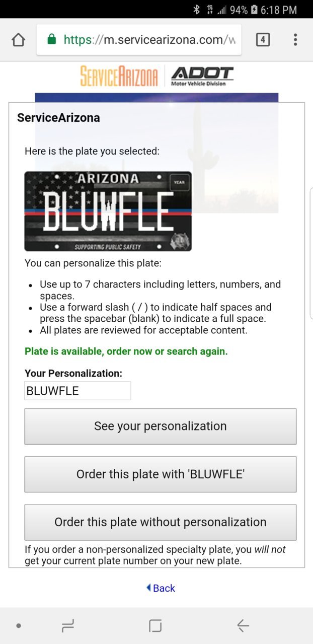Screen dimensions: 313x644
Task: Click the ADOT Motor Vehicle Division logo
Action: click(x=202, y=76)
